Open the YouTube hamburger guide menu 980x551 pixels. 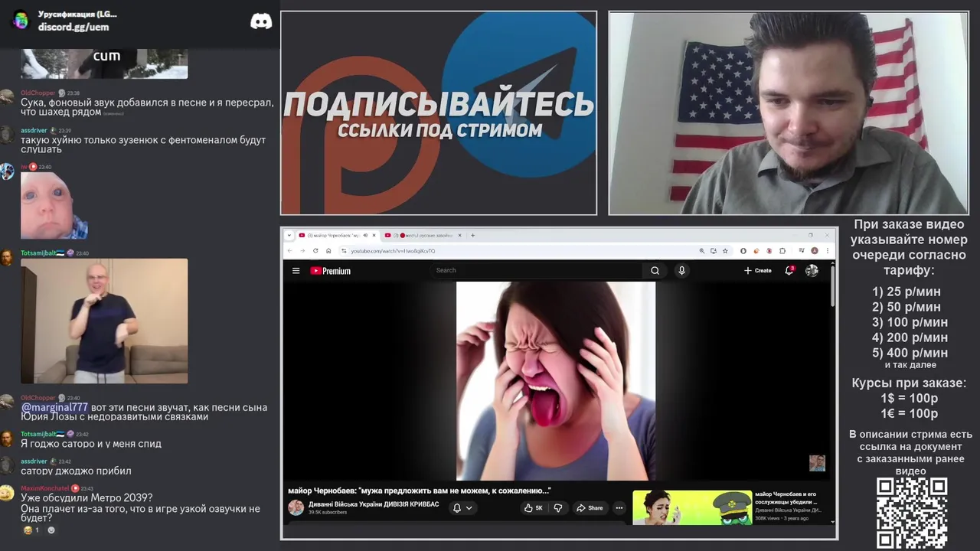click(296, 271)
